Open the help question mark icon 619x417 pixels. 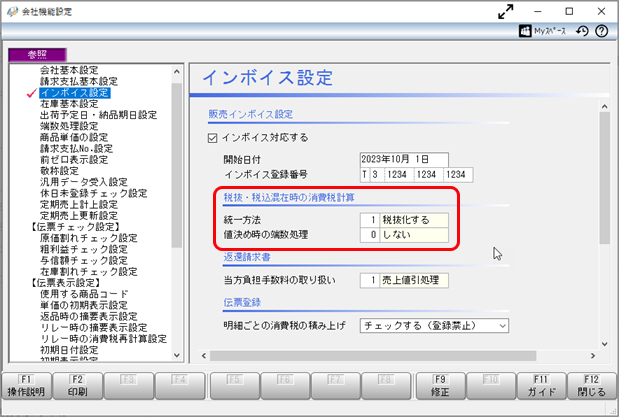click(602, 31)
